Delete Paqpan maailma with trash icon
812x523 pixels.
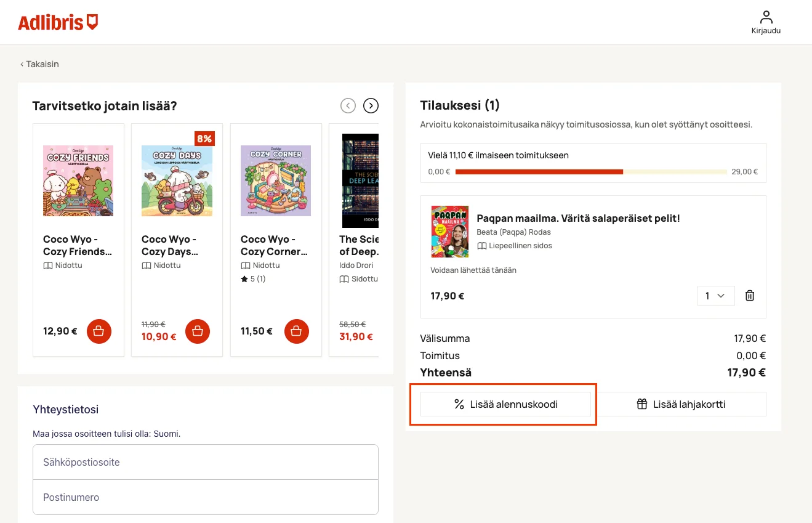click(x=750, y=296)
